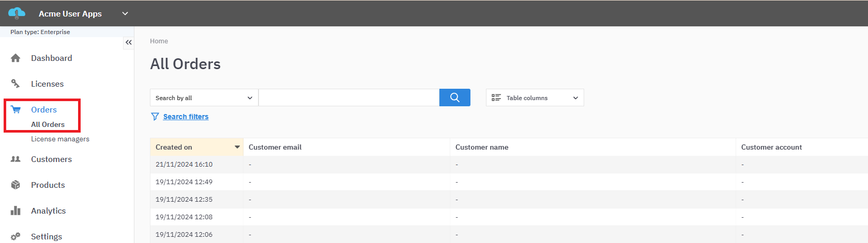The height and width of the screenshot is (243, 868).
Task: Click the Licenses key icon
Action: [16, 84]
